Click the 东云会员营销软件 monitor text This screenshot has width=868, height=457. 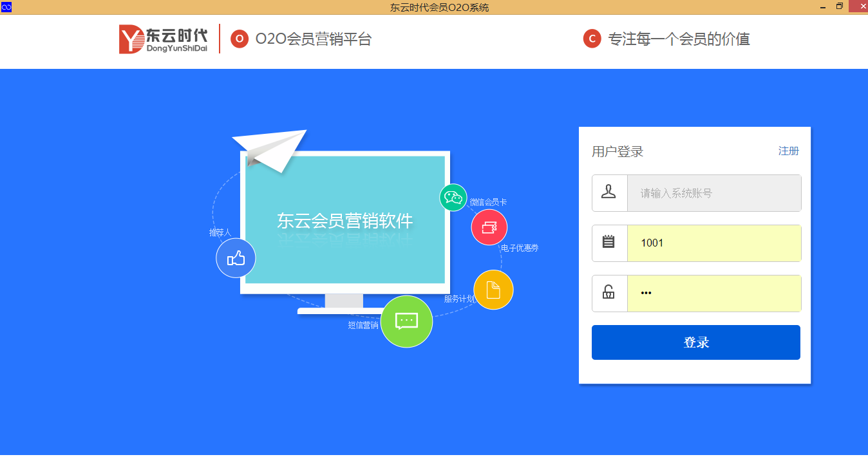[345, 221]
